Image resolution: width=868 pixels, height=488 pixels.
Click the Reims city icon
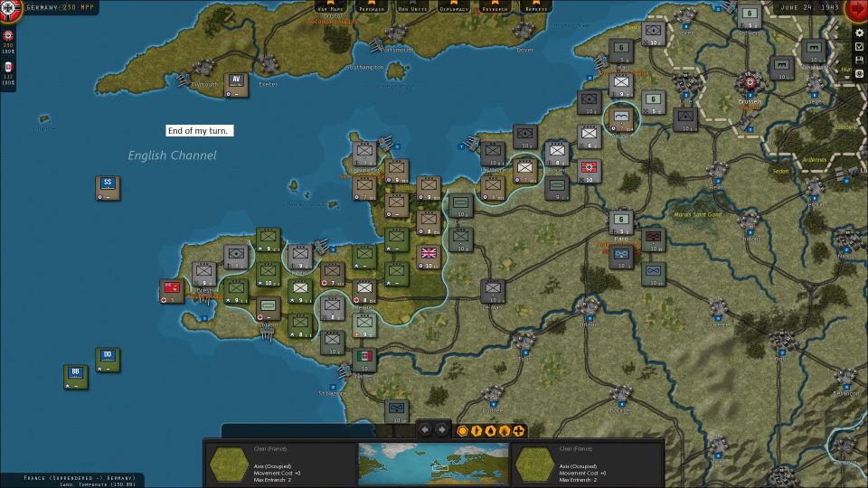tap(717, 171)
